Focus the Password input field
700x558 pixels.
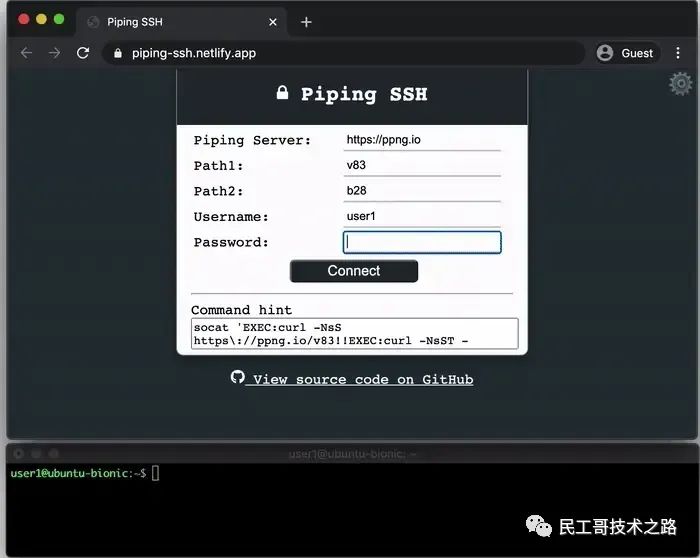coord(422,242)
